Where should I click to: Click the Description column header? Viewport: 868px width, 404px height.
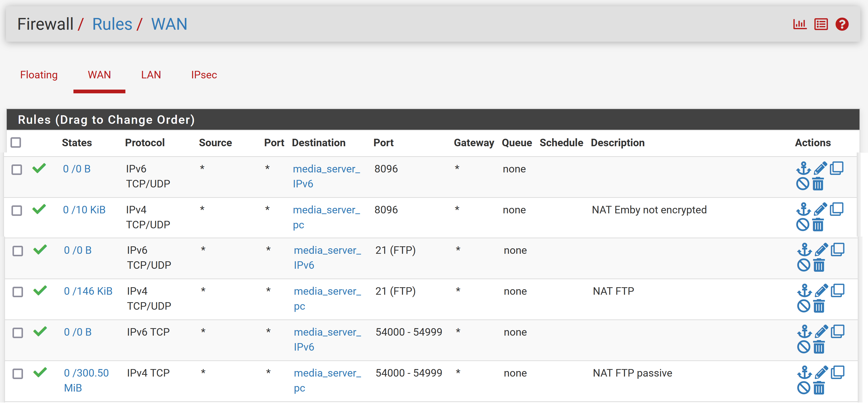[x=618, y=143]
